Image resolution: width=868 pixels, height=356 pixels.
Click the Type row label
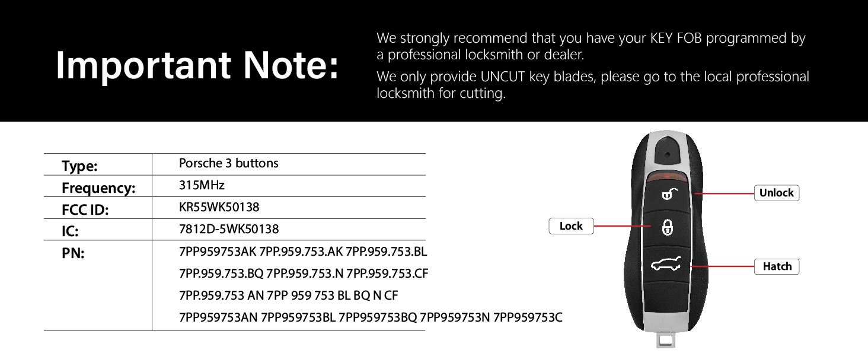click(79, 166)
